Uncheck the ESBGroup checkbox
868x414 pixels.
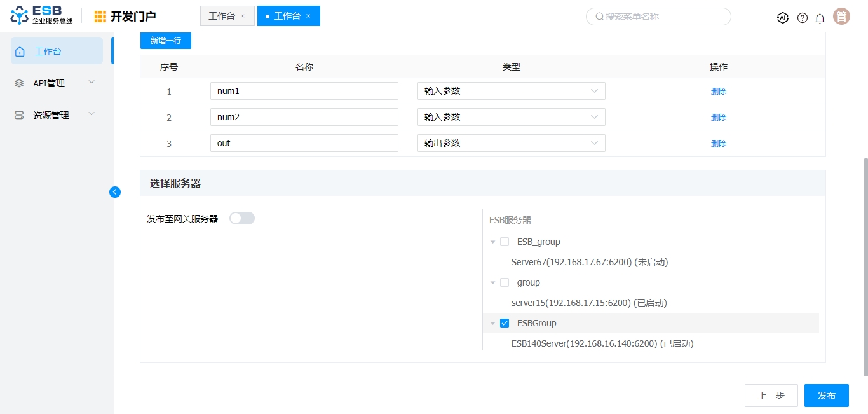(x=505, y=323)
